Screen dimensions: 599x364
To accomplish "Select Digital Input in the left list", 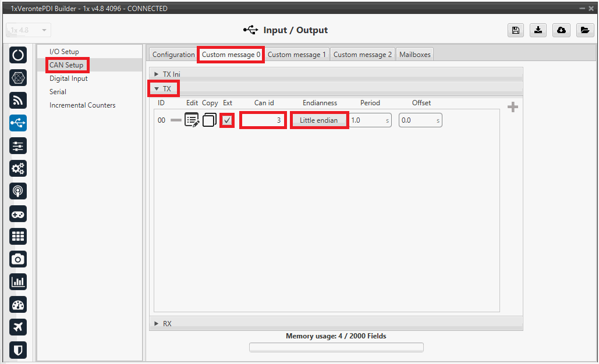I will 68,78.
